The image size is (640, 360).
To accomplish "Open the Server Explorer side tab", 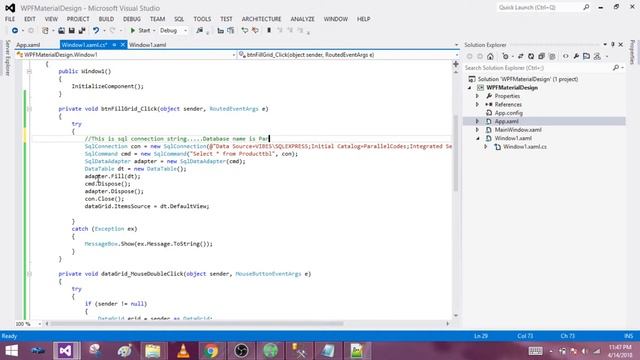I will 7,58.
